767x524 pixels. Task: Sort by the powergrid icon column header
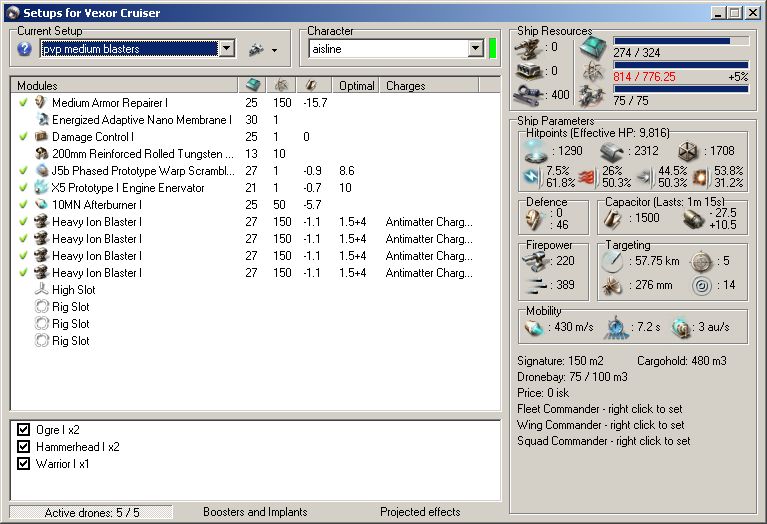coord(281,86)
